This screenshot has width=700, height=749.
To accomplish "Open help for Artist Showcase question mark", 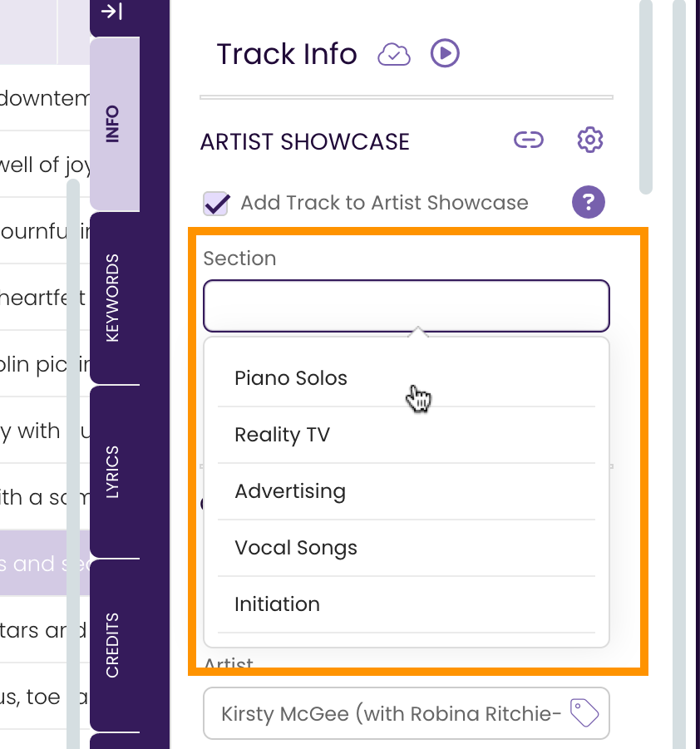I will pos(589,202).
